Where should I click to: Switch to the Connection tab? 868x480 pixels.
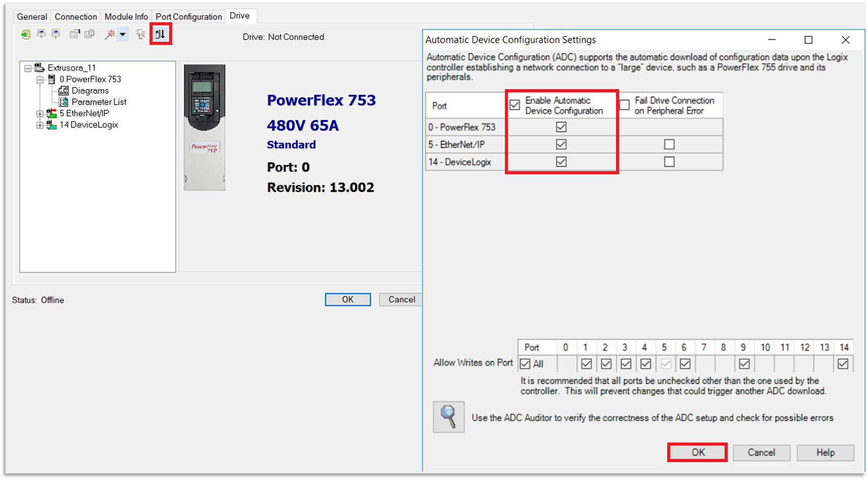(76, 17)
